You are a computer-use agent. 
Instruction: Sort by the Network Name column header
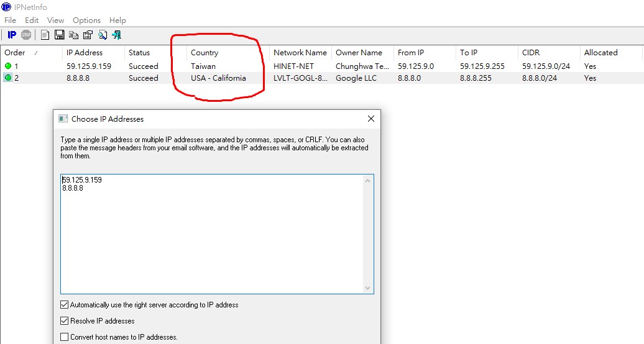coord(300,53)
